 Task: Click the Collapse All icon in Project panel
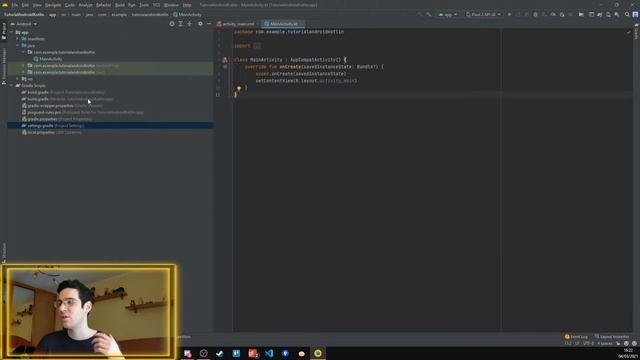tap(189, 24)
